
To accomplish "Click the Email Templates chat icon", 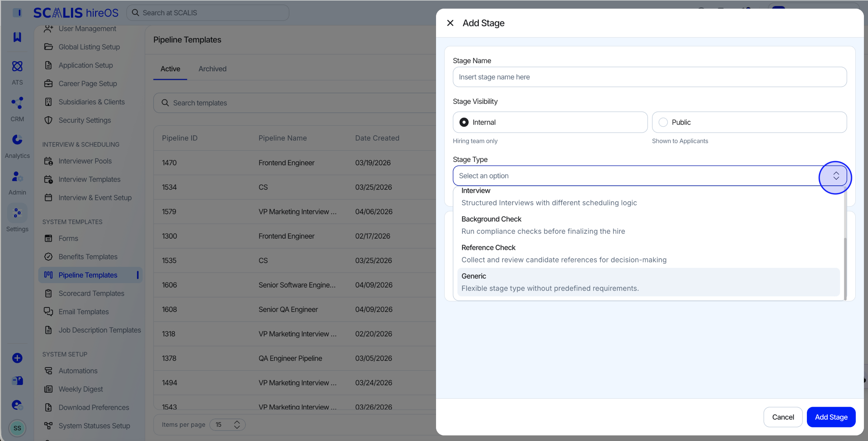I will (x=49, y=312).
